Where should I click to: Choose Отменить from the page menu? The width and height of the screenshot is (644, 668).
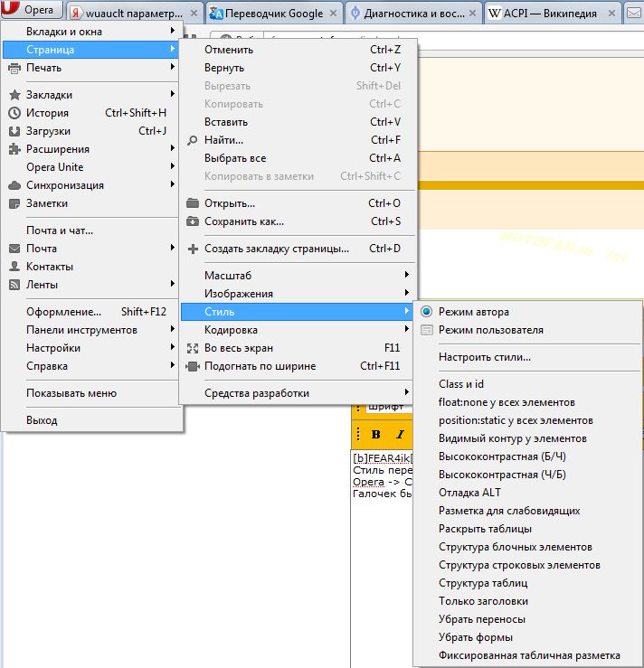point(297,50)
